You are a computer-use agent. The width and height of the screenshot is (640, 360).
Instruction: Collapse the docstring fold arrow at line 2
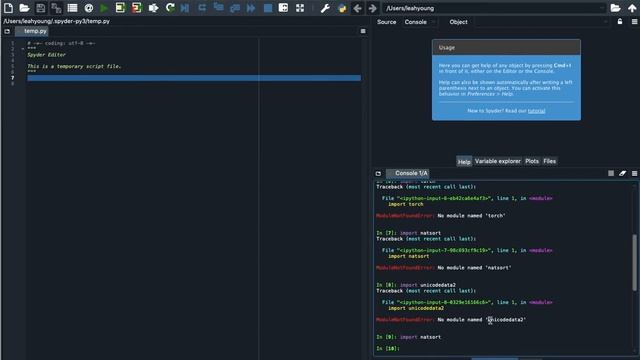click(23, 49)
